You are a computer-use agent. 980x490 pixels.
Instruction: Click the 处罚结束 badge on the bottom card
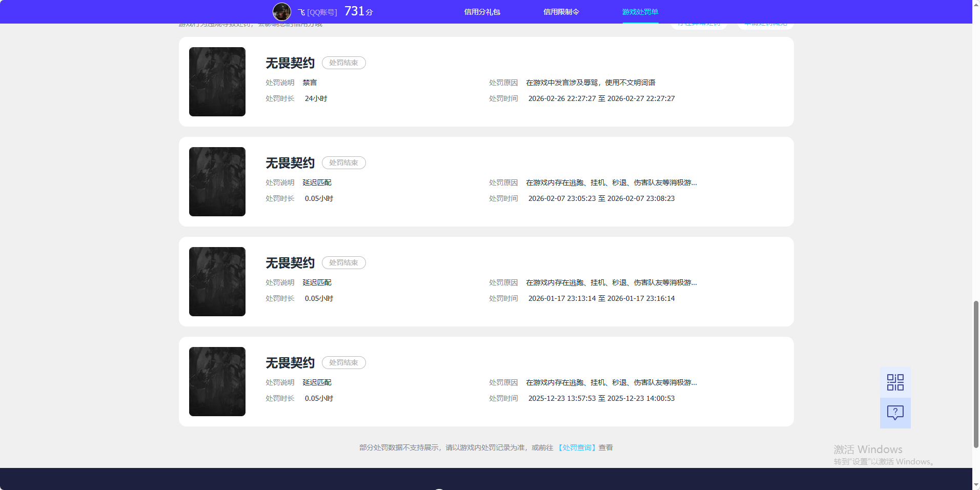343,362
